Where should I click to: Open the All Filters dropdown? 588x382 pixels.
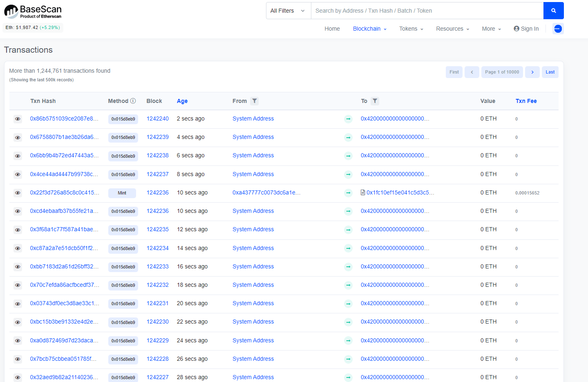pos(288,11)
